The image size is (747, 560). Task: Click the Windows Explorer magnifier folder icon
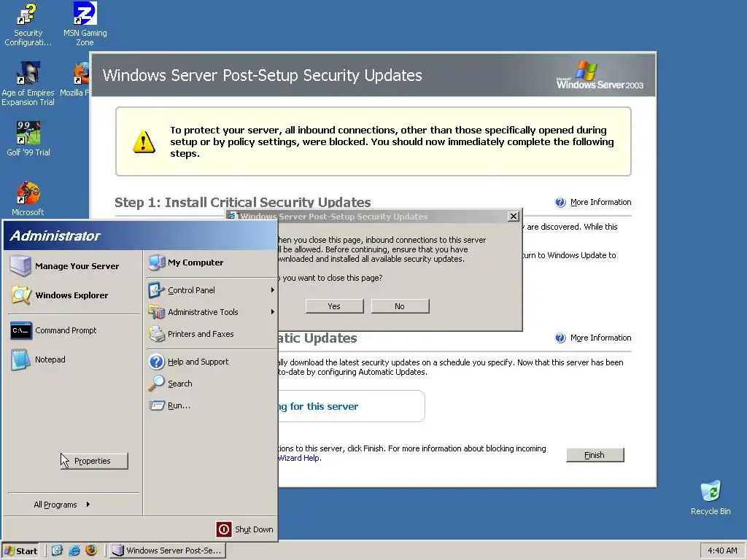tap(21, 295)
